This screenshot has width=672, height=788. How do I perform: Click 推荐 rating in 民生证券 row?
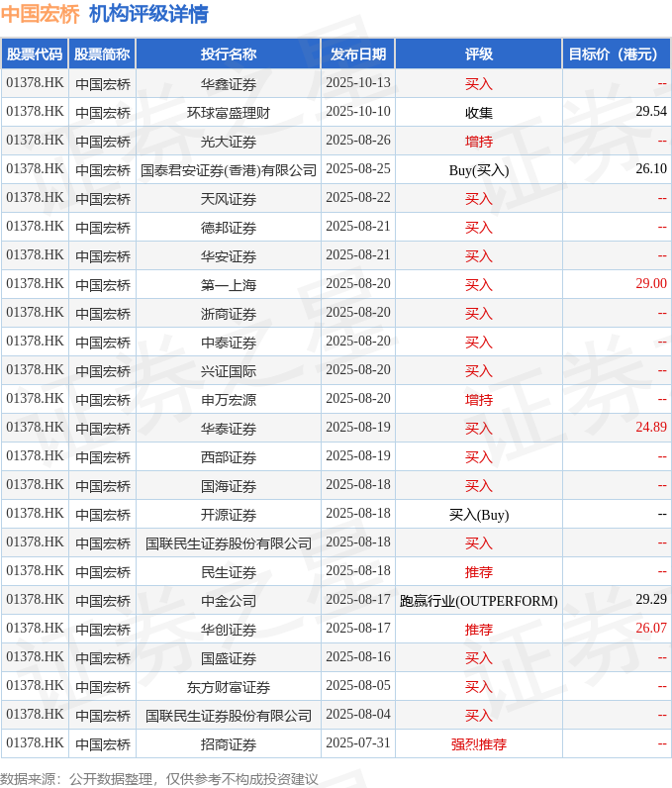[479, 572]
